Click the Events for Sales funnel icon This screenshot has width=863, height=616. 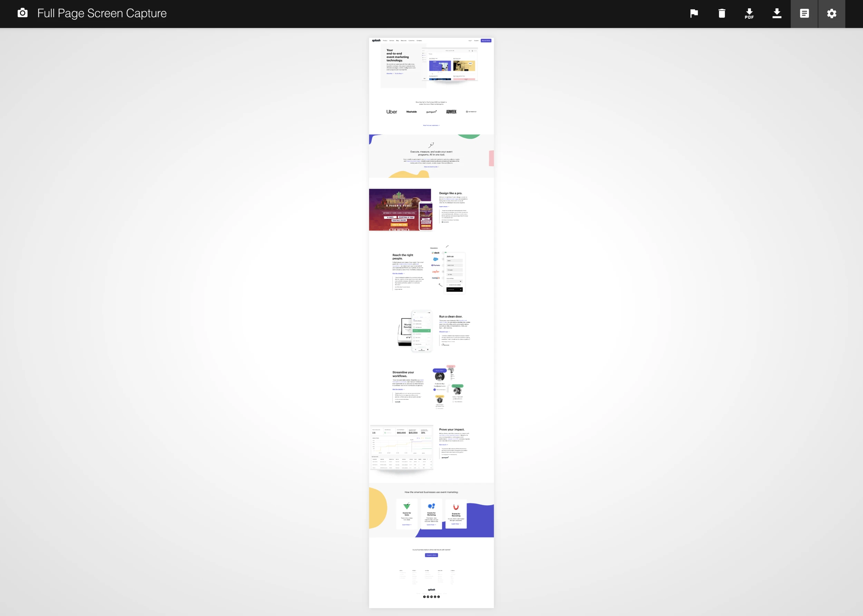point(407,506)
